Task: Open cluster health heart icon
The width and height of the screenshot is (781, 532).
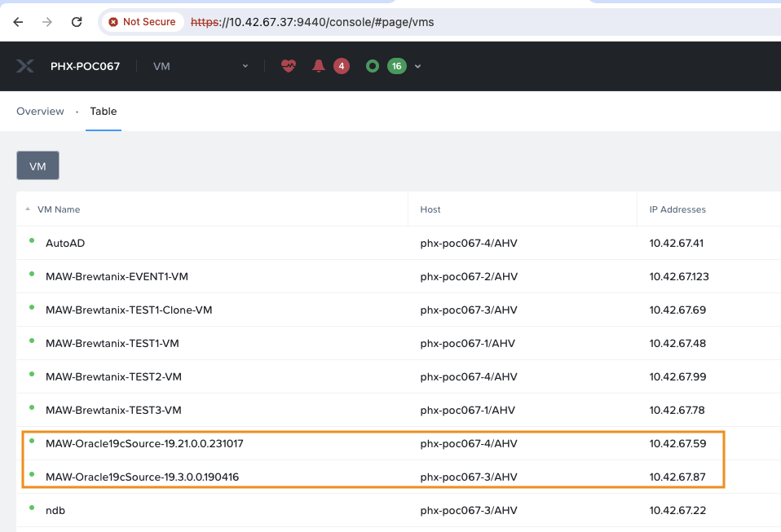Action: tap(289, 66)
